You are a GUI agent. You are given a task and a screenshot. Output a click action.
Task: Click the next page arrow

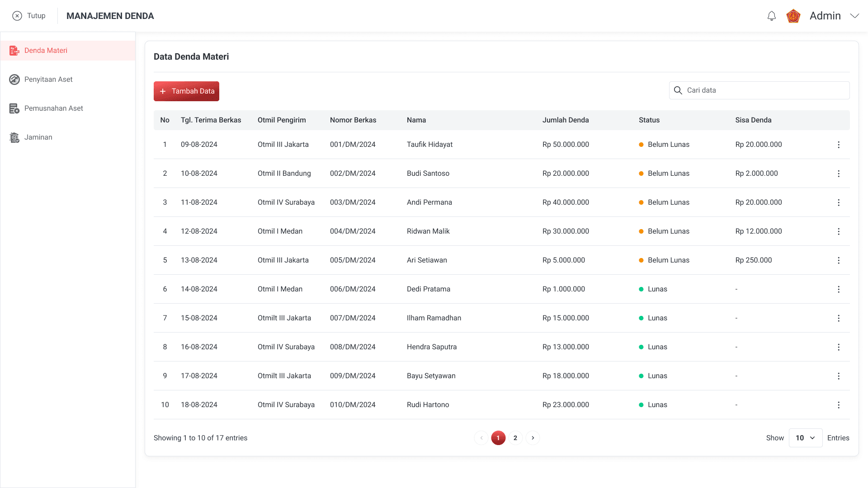[x=533, y=438]
